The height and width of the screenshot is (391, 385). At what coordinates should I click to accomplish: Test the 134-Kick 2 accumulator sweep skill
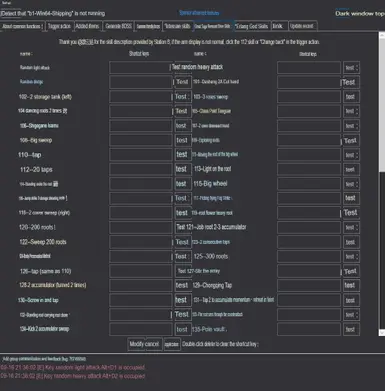[x=182, y=329]
